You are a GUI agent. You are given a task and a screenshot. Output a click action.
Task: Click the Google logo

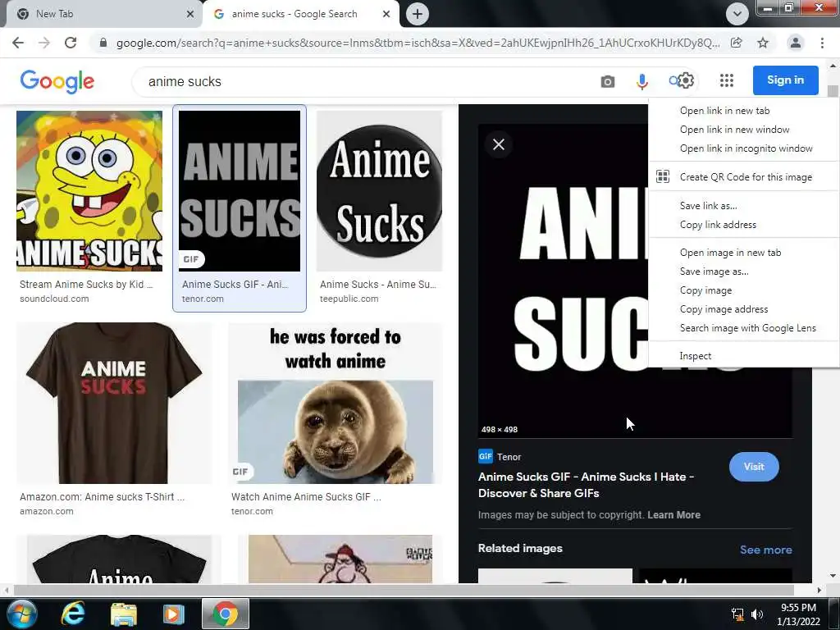[57, 81]
